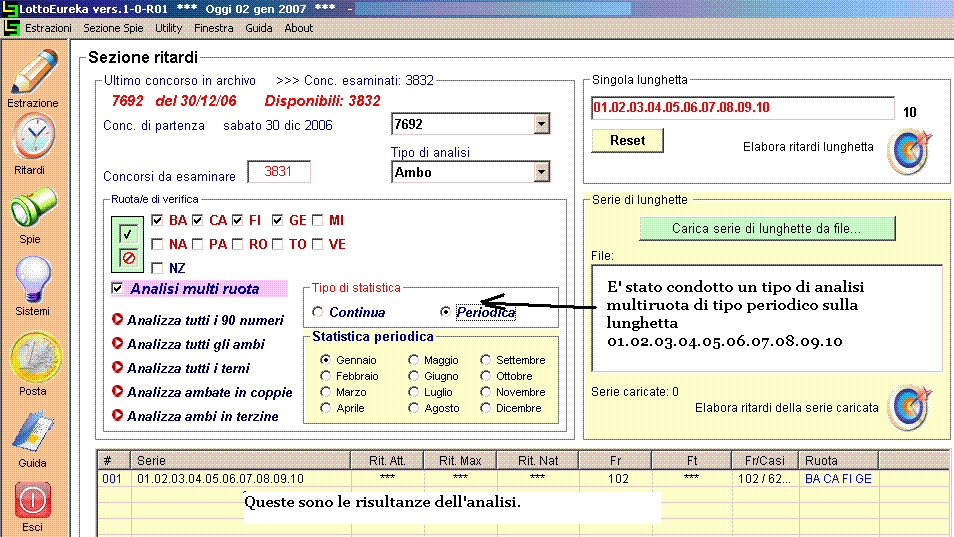Click arrow beside Analizza ambi in terzine

pos(117,415)
